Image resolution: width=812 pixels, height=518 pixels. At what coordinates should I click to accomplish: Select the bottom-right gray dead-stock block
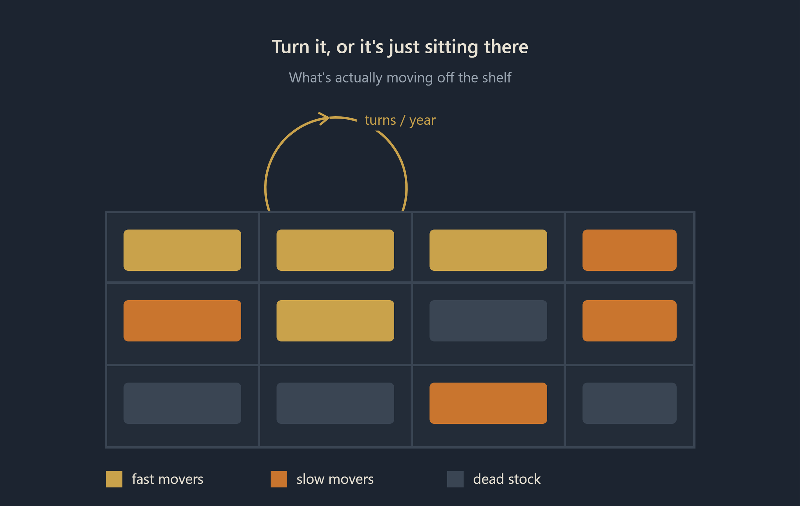coord(629,403)
